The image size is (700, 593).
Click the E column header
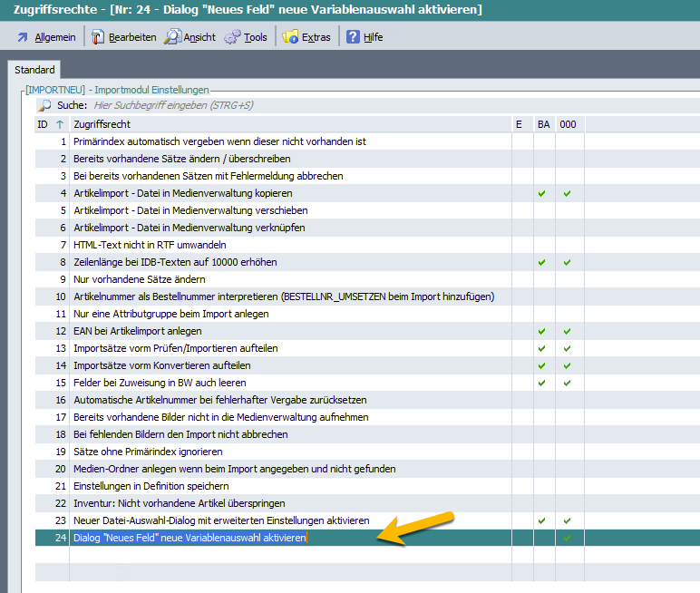[520, 124]
